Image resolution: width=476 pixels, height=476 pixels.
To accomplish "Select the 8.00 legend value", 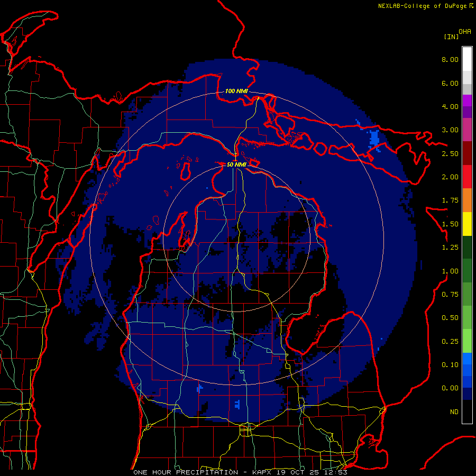I will [450, 59].
